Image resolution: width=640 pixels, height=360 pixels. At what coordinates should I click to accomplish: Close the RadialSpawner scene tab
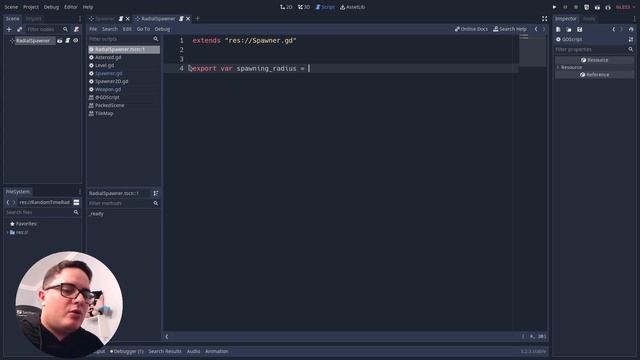pyautogui.click(x=188, y=19)
